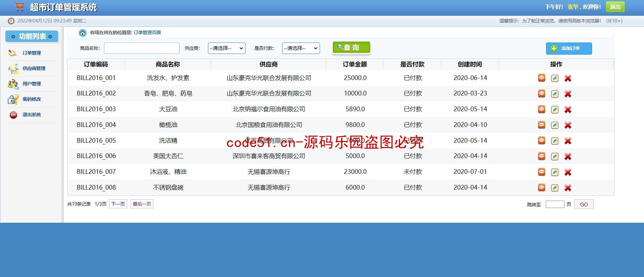Delete order BILL2016_001

click(x=568, y=78)
